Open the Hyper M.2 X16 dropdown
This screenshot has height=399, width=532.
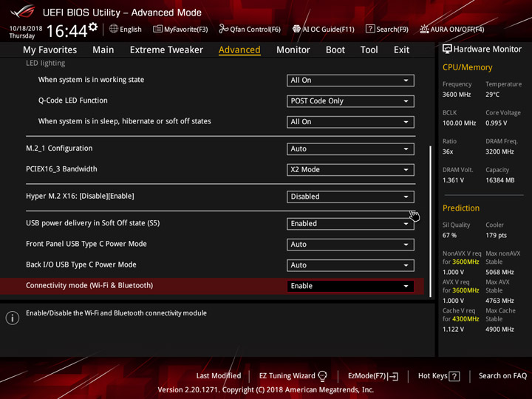click(350, 197)
